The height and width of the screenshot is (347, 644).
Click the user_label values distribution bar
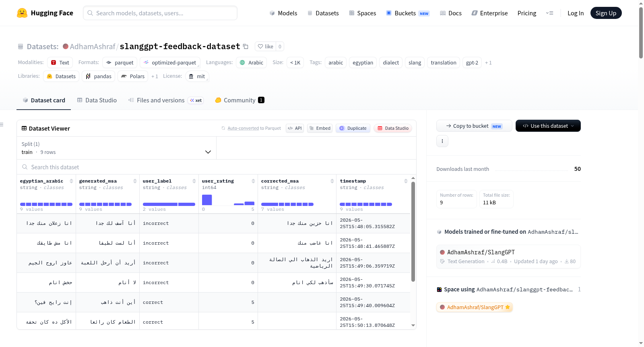(169, 204)
